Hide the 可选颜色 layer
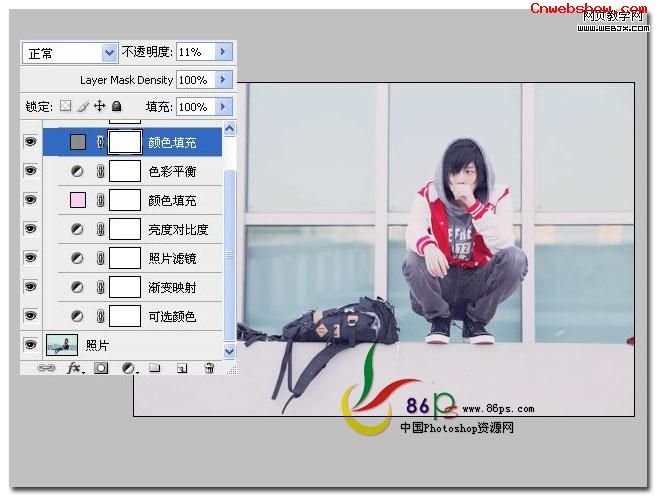 click(x=31, y=316)
